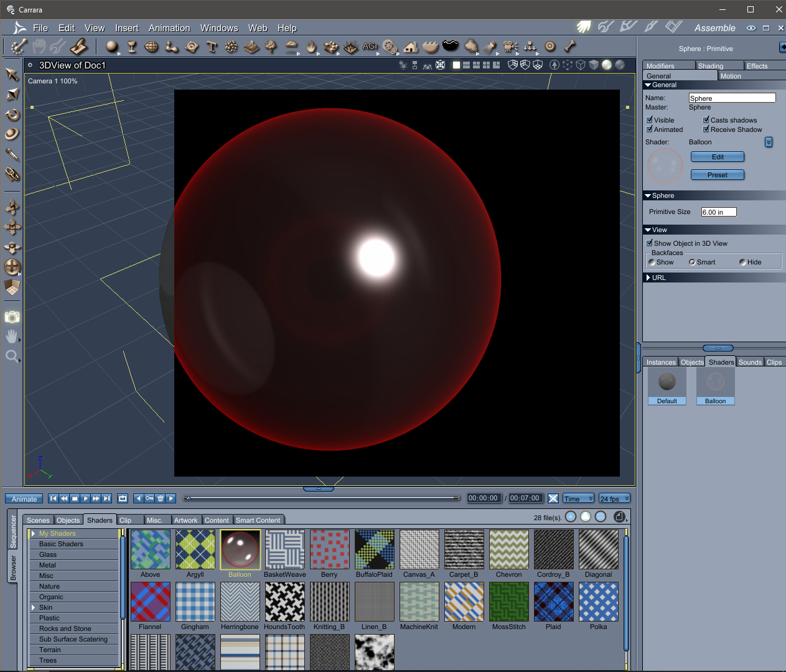Insert a camera using the camera icon
The image size is (786, 672).
tap(510, 47)
